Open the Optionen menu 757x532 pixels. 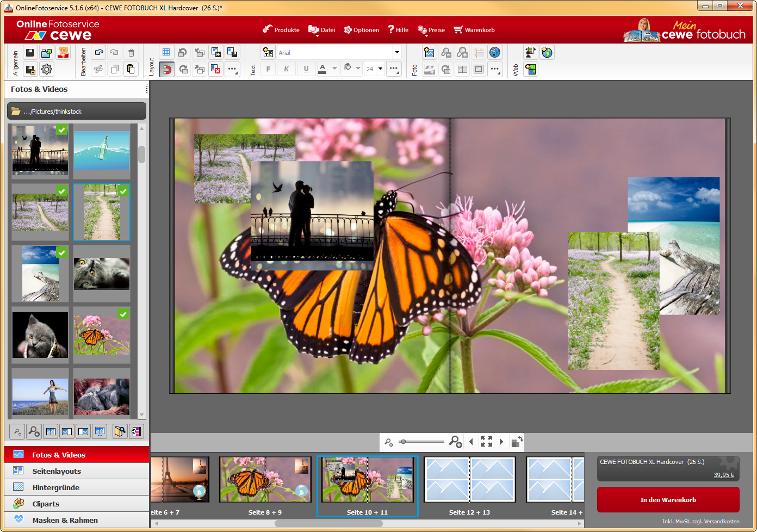(x=362, y=30)
